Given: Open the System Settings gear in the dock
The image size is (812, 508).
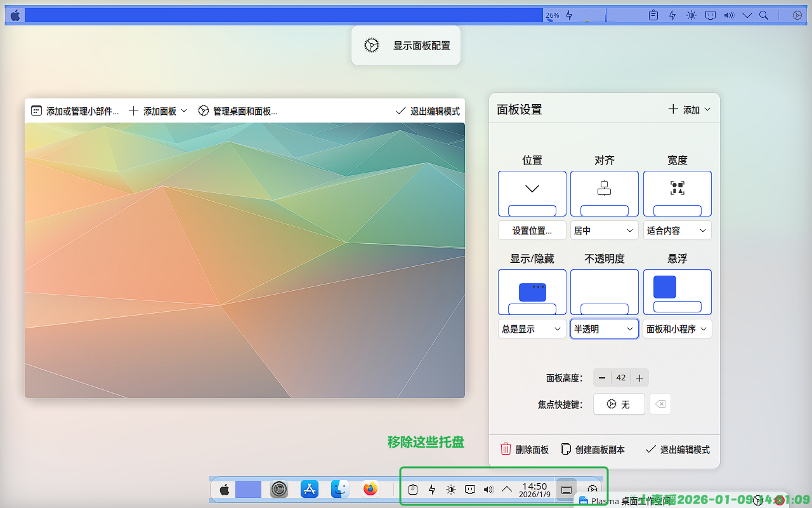Looking at the screenshot, I should 279,489.
